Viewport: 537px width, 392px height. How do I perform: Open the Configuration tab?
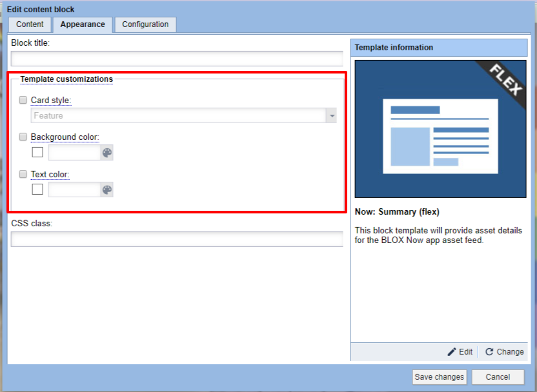[145, 24]
